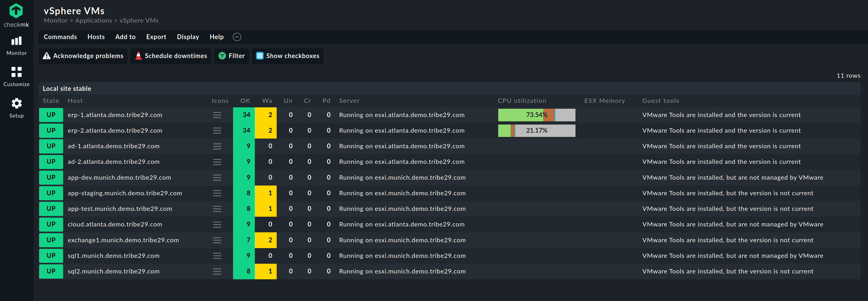Open the Monitor sidebar menu
868x301 pixels.
(17, 46)
